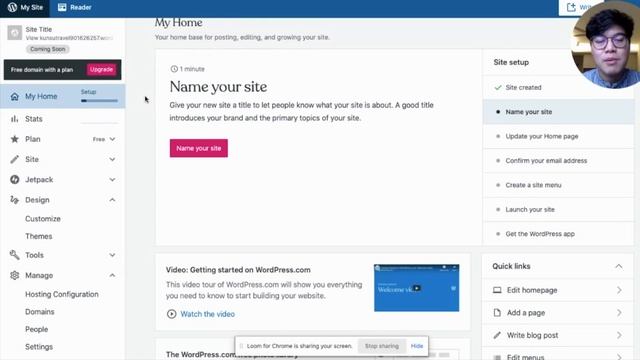Select Confirm your email address step
This screenshot has width=640, height=360.
point(558,161)
